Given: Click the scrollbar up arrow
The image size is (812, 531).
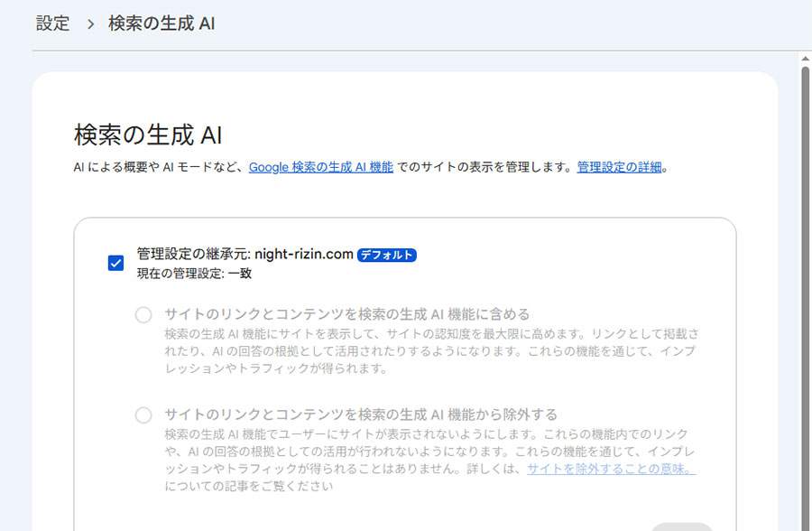Looking at the screenshot, I should (x=806, y=59).
